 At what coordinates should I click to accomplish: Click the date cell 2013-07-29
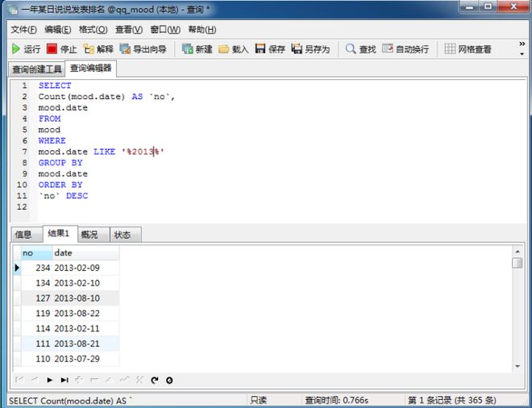pyautogui.click(x=85, y=359)
